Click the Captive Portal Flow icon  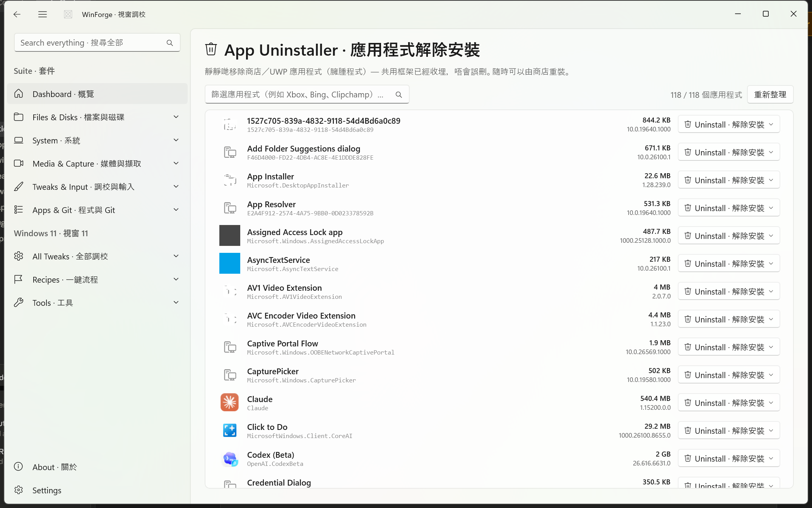pyautogui.click(x=230, y=347)
